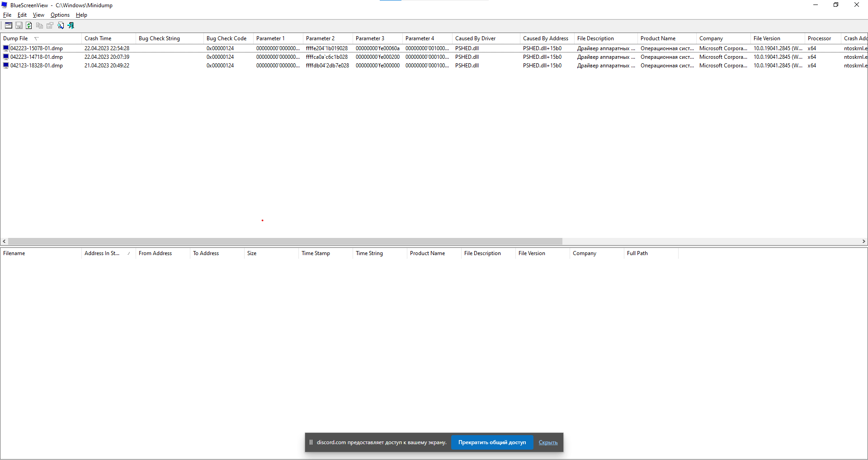The width and height of the screenshot is (868, 460).
Task: Sort by Crash Time column header
Action: 108,38
